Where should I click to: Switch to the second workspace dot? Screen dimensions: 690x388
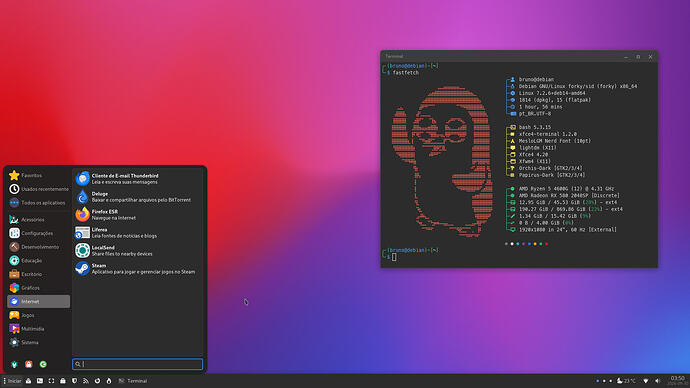coord(604,381)
